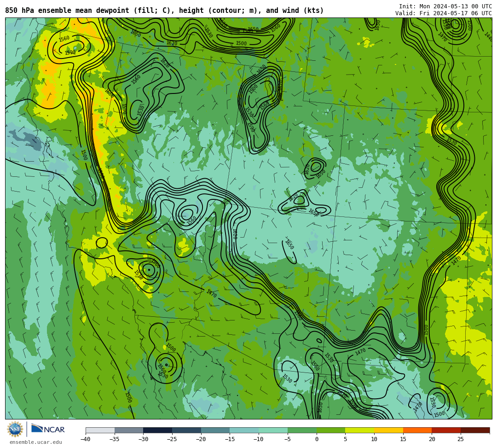The width and height of the screenshot is (497, 448).
Task: Click the orange 15 to 20 swatch
Action: [417, 430]
